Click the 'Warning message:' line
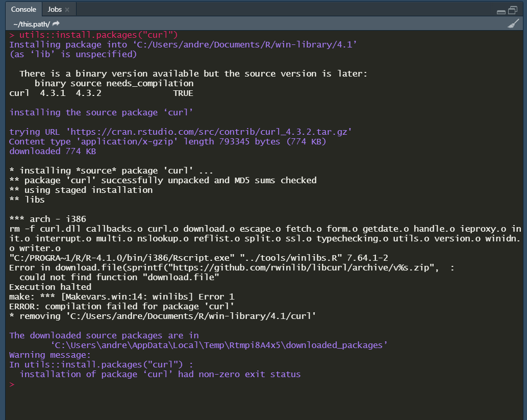527x420 pixels. click(x=50, y=355)
